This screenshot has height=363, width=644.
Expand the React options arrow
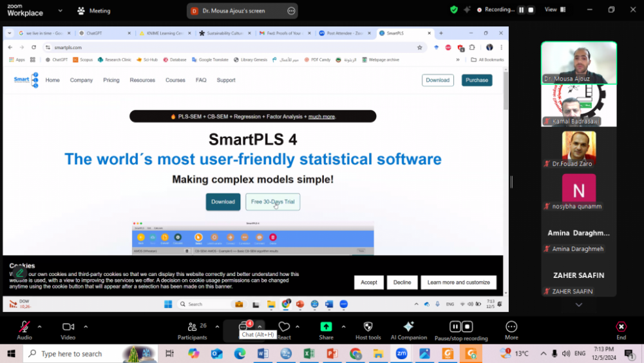tap(298, 327)
